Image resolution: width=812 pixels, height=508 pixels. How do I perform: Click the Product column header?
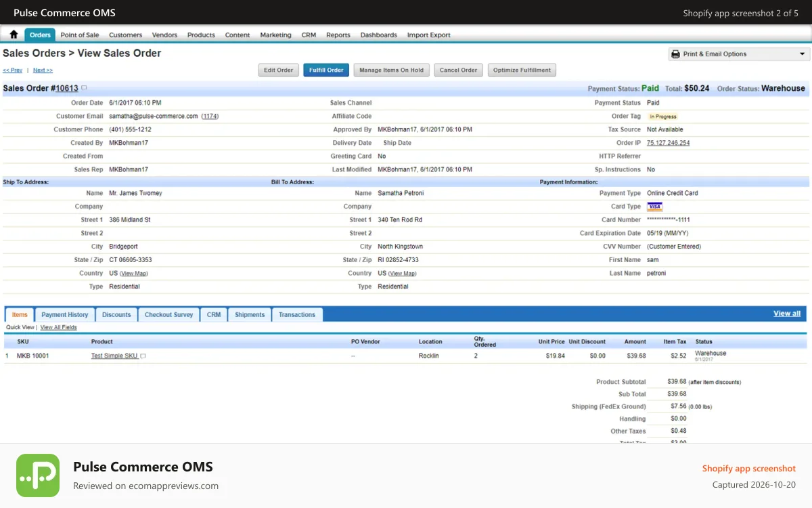tap(102, 341)
